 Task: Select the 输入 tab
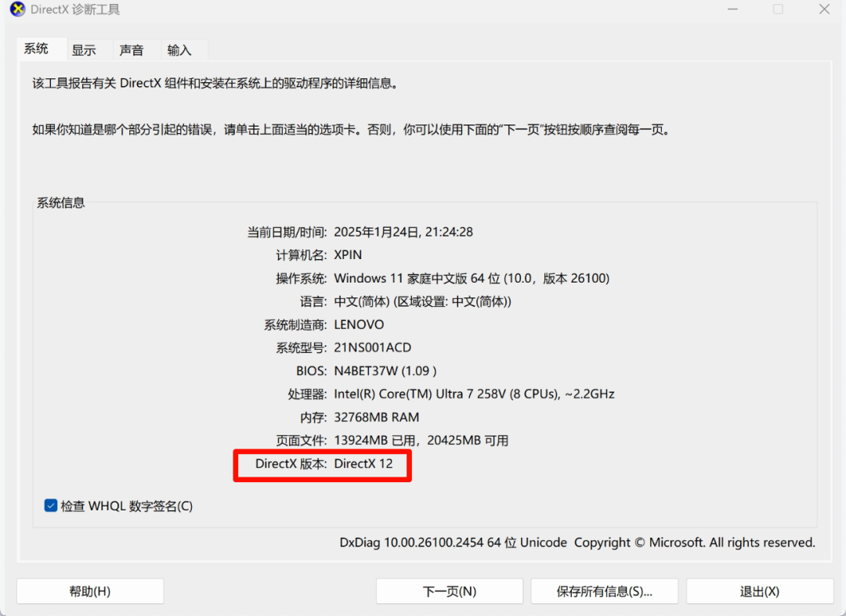pyautogui.click(x=179, y=50)
